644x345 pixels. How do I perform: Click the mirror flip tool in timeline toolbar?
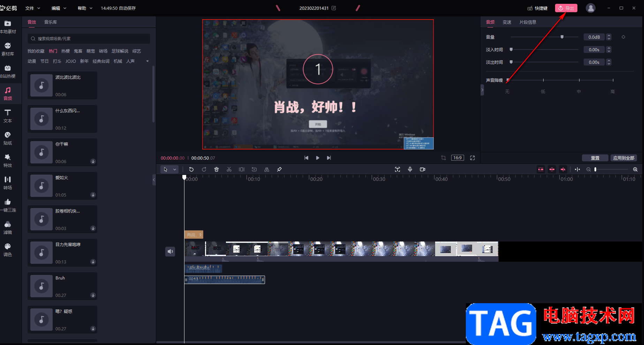pyautogui.click(x=267, y=169)
